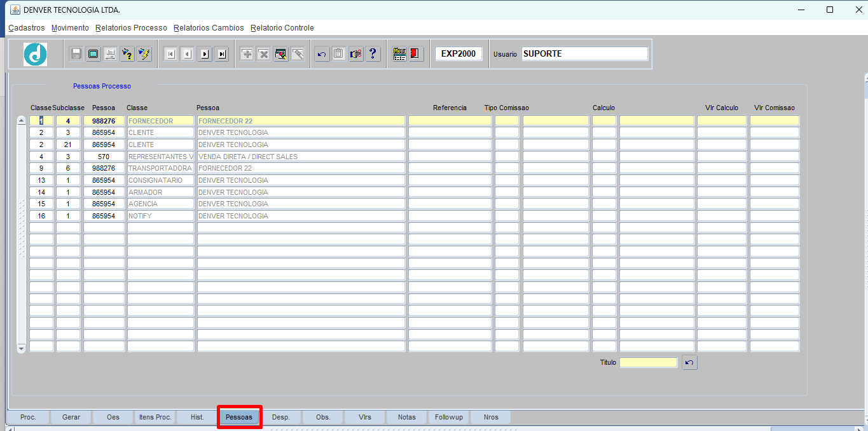Screen dimensions: 868x431
Task: Click the blue question mark help icon
Action: [x=373, y=54]
